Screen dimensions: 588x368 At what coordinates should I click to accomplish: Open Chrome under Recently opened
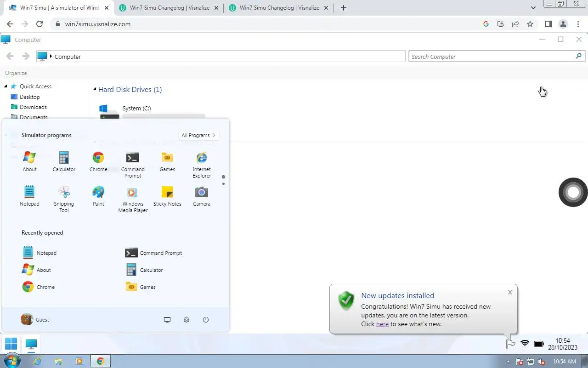(x=39, y=287)
